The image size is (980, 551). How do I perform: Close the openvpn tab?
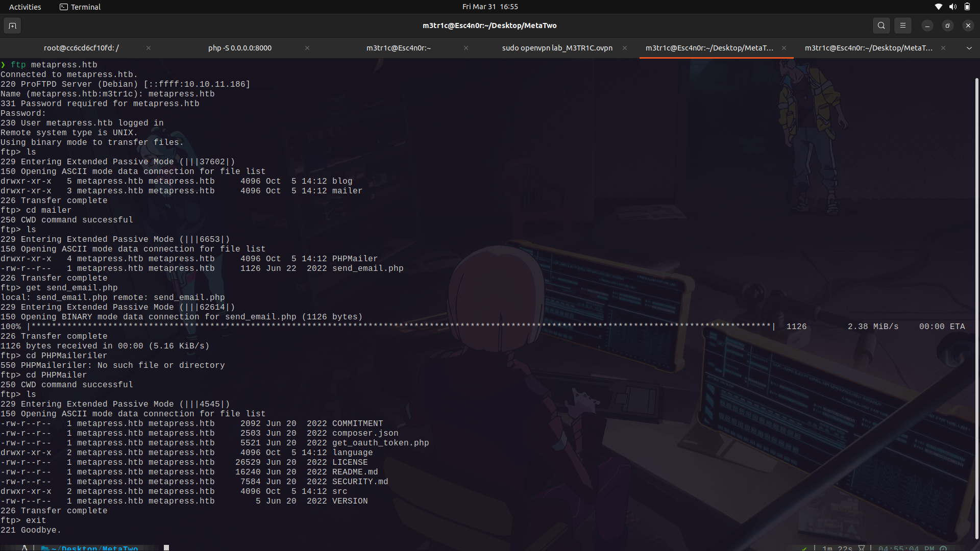625,48
